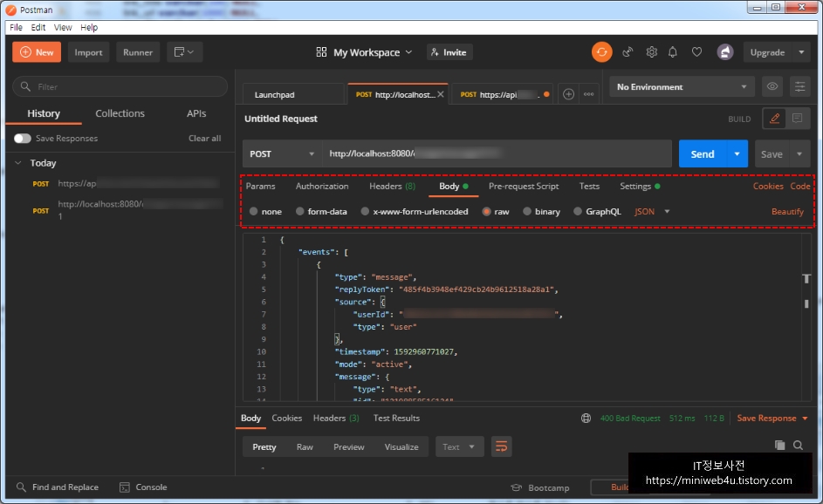
Task: Select the GraphQL radio button
Action: click(x=578, y=211)
